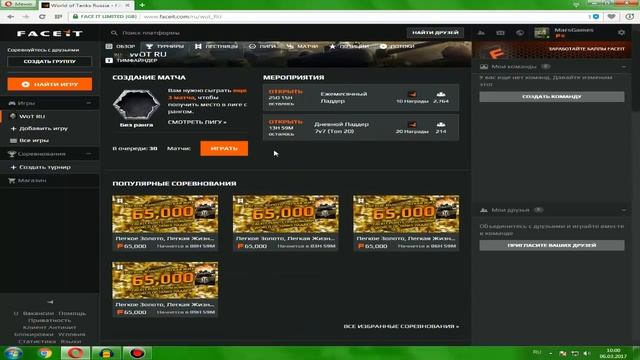Click the Вакансии footer link
Viewport: 640px width, 360px height.
[38, 313]
